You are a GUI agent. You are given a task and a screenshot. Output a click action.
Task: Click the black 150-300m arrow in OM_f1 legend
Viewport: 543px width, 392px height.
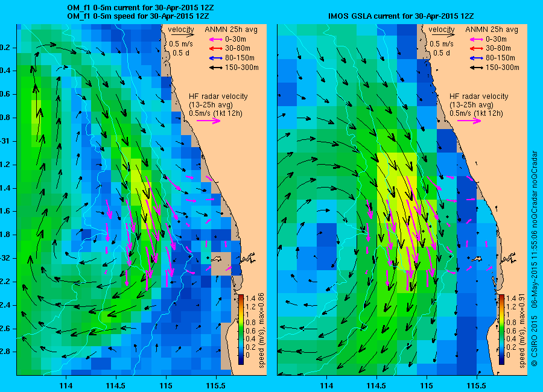click(x=216, y=68)
